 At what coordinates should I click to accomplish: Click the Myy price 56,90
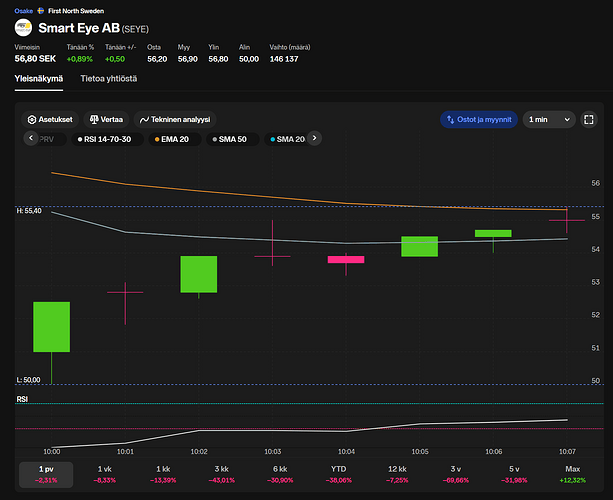(x=188, y=59)
